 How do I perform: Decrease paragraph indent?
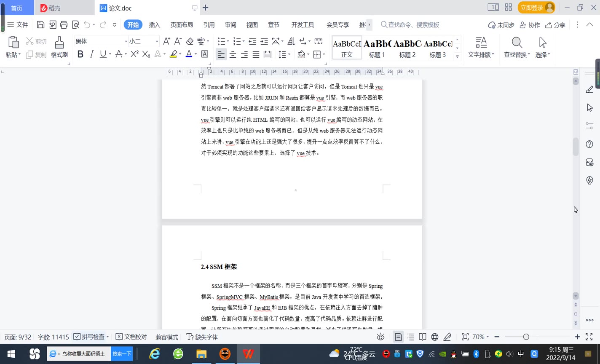click(252, 41)
